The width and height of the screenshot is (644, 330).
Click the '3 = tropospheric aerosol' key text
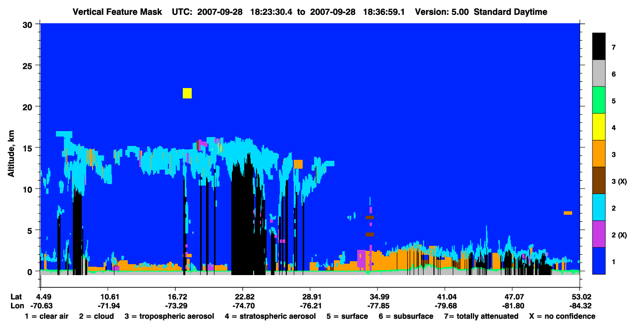click(x=169, y=316)
